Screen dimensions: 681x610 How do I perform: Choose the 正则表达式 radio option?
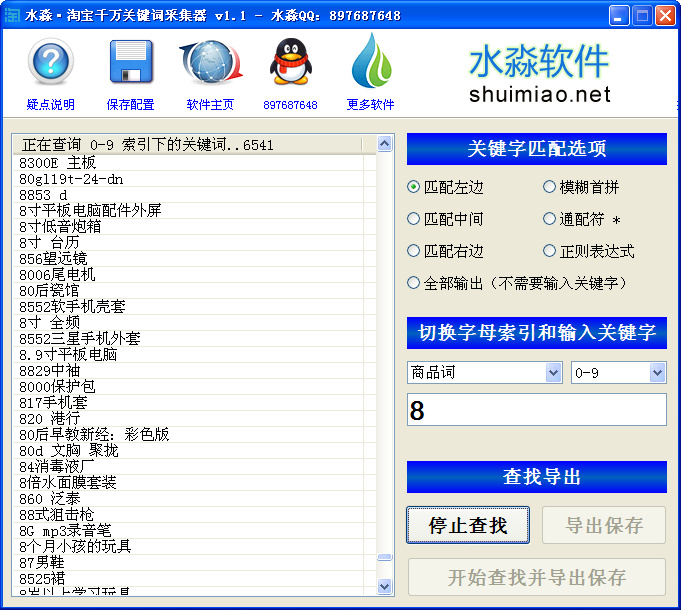click(550, 251)
